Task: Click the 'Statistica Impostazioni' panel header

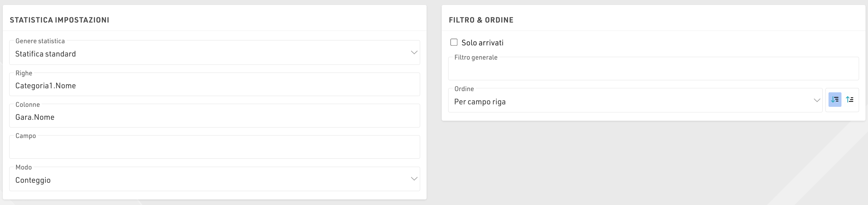Action: (x=59, y=20)
